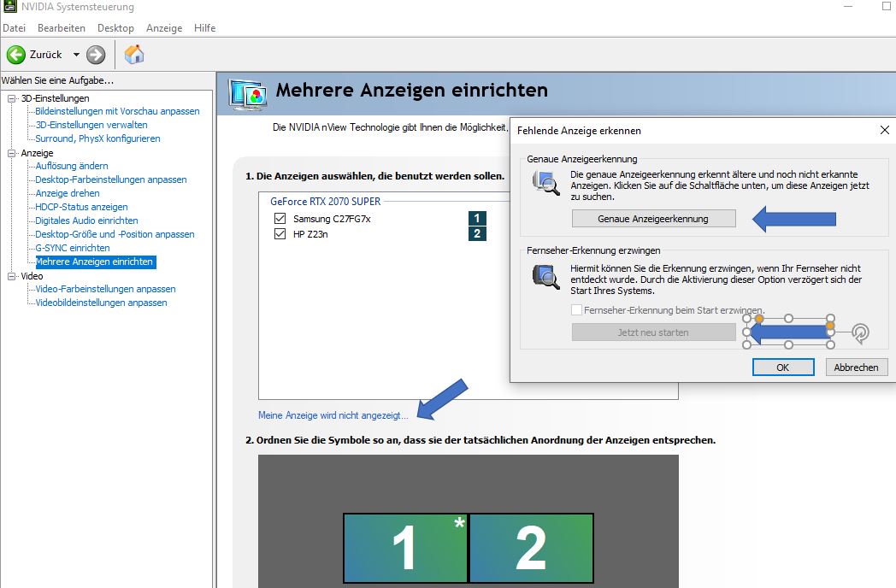Click the Genaue Anzeigeerkennung button

pyautogui.click(x=654, y=219)
